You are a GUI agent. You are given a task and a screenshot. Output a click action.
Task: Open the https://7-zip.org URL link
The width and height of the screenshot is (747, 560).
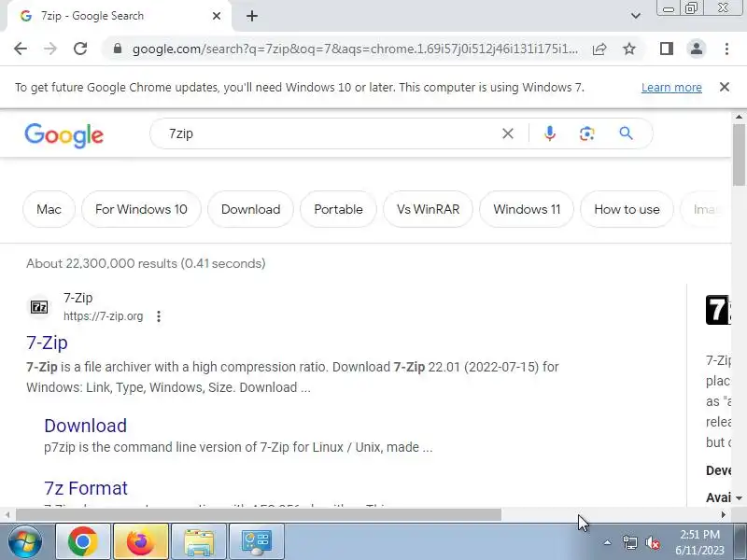(x=103, y=316)
